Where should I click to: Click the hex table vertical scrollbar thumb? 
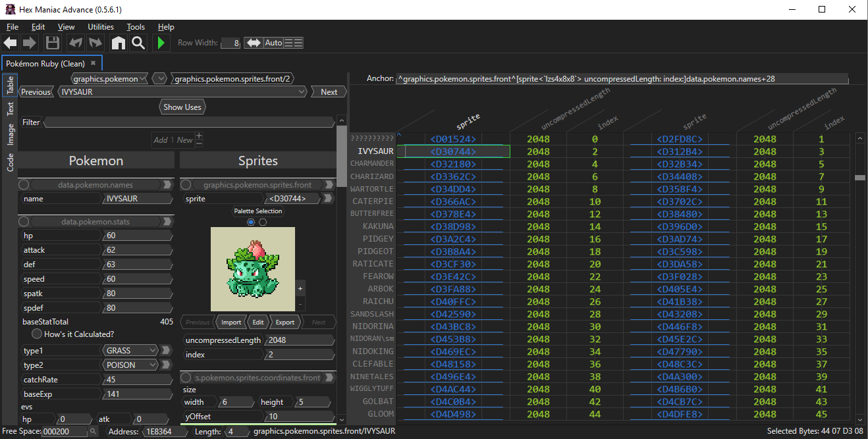859,177
